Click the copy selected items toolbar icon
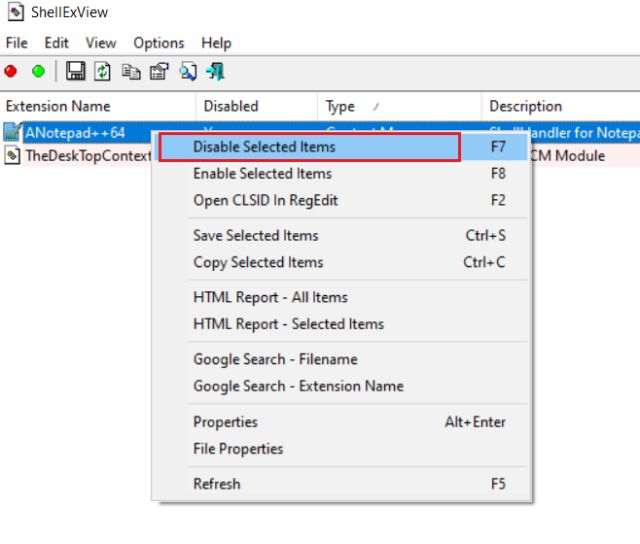The height and width of the screenshot is (544, 640). (x=130, y=71)
